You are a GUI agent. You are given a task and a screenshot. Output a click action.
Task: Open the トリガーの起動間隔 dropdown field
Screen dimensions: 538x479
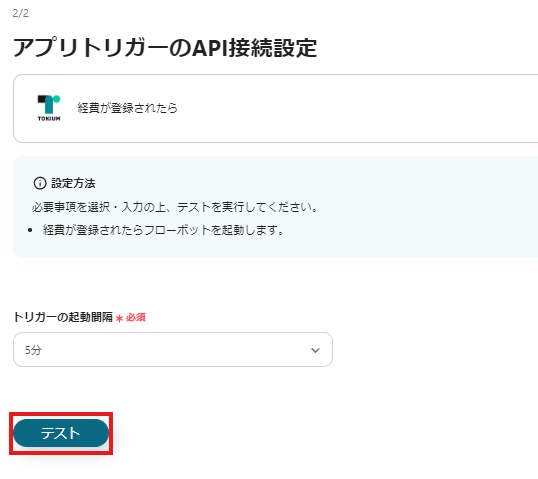pos(173,349)
